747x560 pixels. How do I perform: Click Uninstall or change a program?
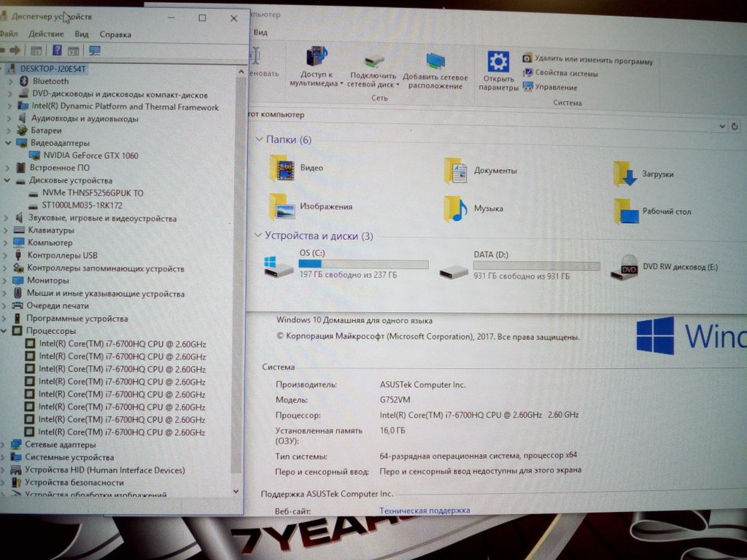(x=593, y=61)
